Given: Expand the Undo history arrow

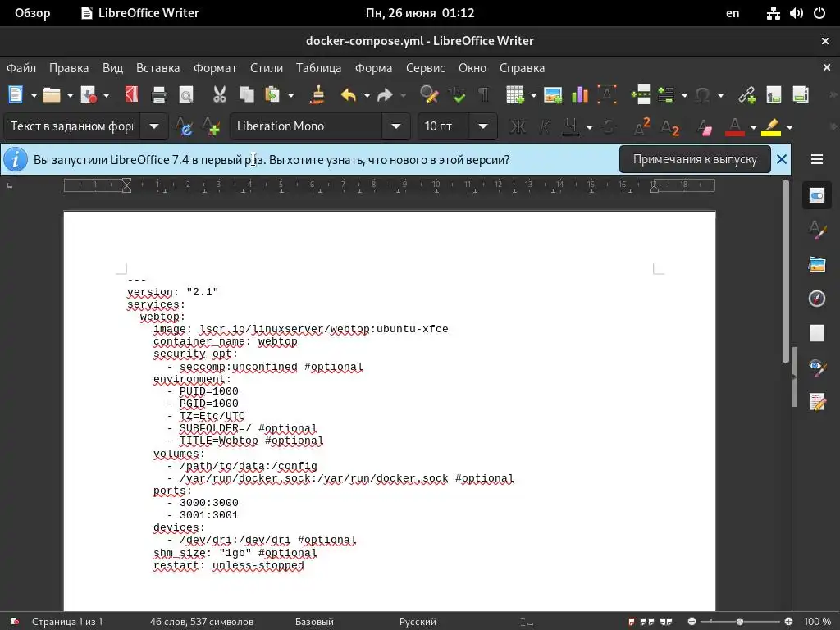Looking at the screenshot, I should [367, 95].
